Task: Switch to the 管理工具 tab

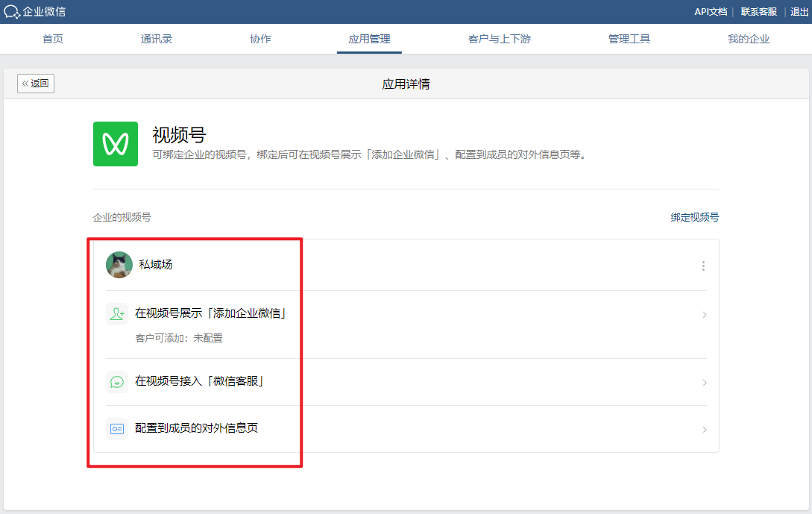Action: pos(629,39)
